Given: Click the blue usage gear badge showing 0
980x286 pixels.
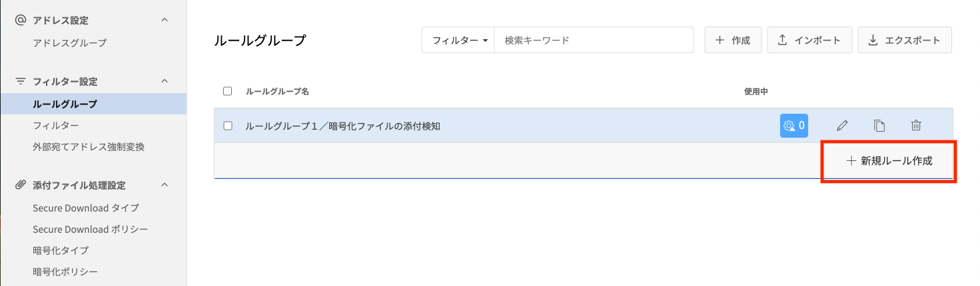Looking at the screenshot, I should tap(793, 126).
